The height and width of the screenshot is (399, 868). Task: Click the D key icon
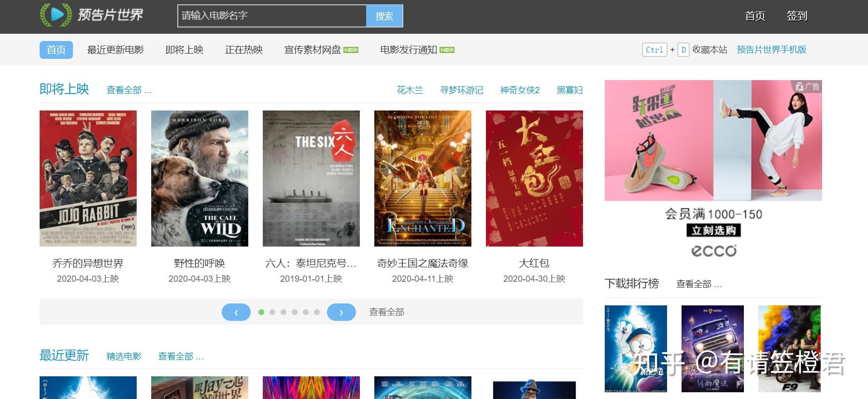pyautogui.click(x=683, y=50)
